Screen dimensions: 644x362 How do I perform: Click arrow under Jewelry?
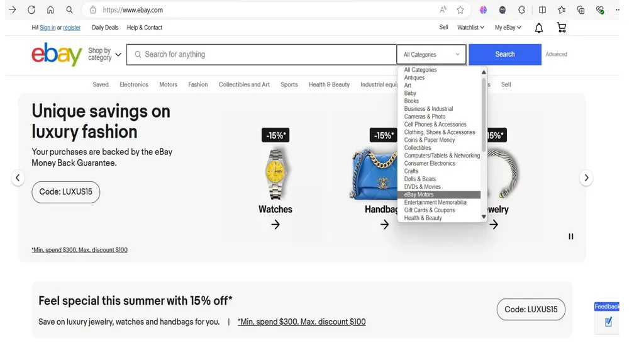point(494,225)
